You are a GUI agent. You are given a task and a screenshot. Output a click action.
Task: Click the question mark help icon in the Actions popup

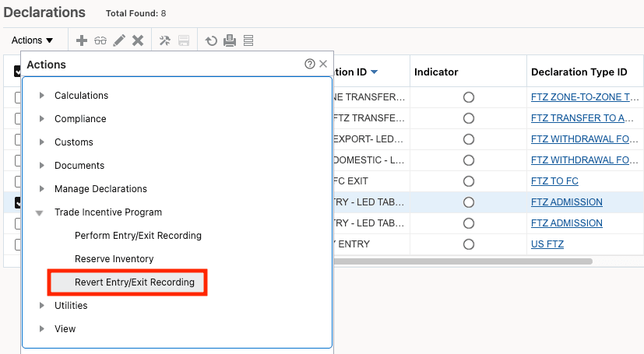pyautogui.click(x=310, y=64)
